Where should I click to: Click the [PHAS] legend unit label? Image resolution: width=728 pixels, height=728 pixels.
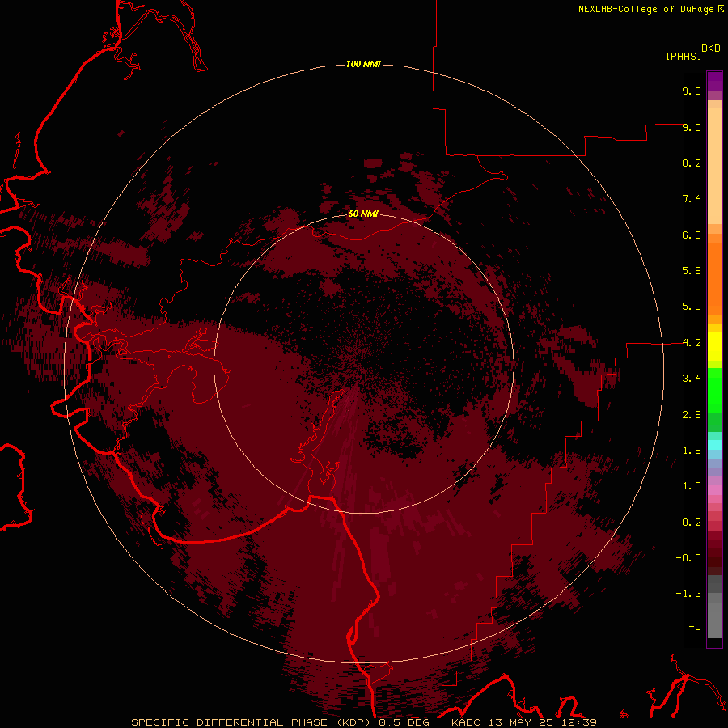pos(684,57)
